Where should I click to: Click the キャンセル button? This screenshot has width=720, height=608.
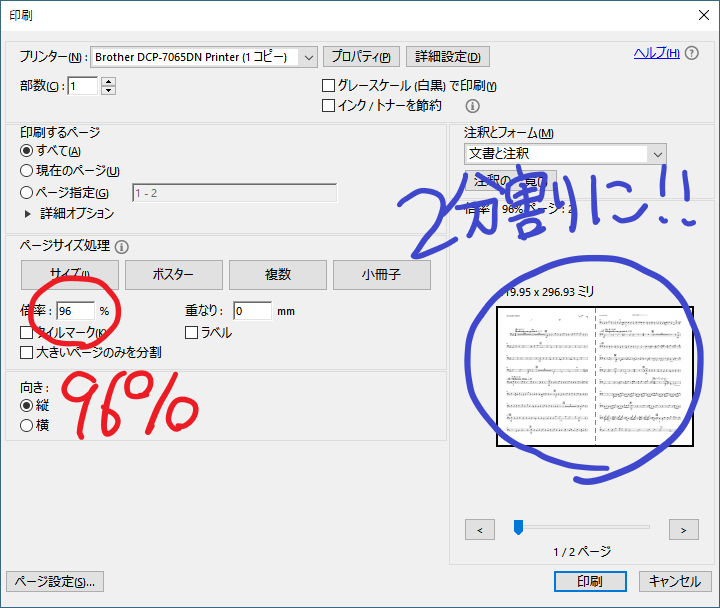(x=675, y=581)
